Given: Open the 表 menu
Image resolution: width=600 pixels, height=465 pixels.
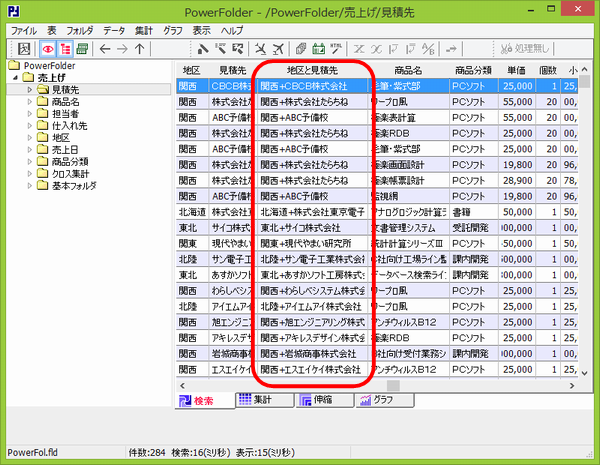Looking at the screenshot, I should (52, 31).
